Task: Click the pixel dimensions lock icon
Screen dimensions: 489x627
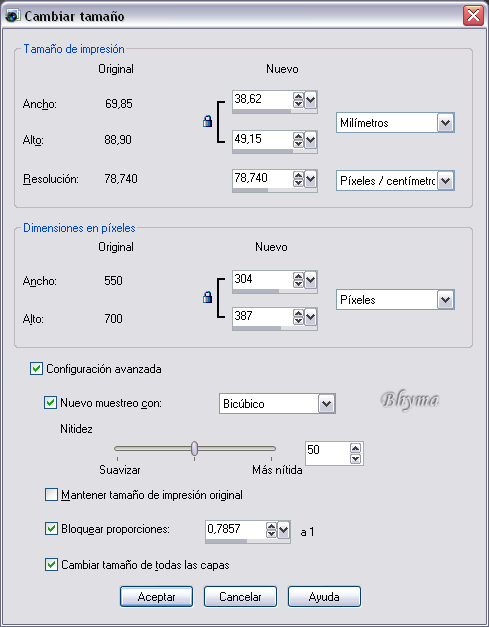Action: 207,297
